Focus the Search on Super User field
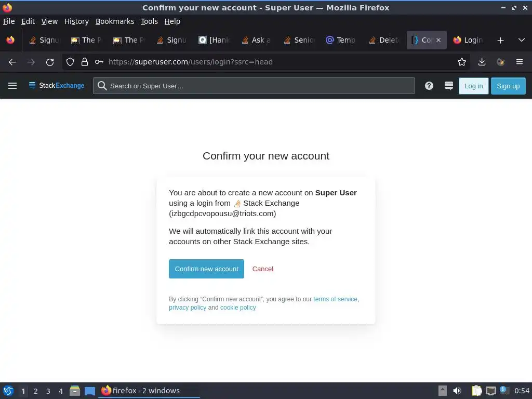The image size is (532, 399). [254, 86]
